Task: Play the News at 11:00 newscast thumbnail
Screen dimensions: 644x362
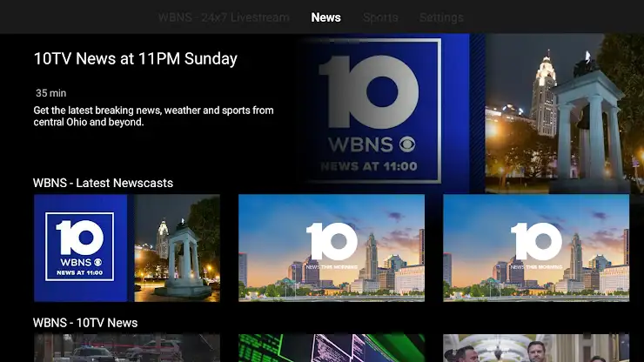Action: click(127, 248)
